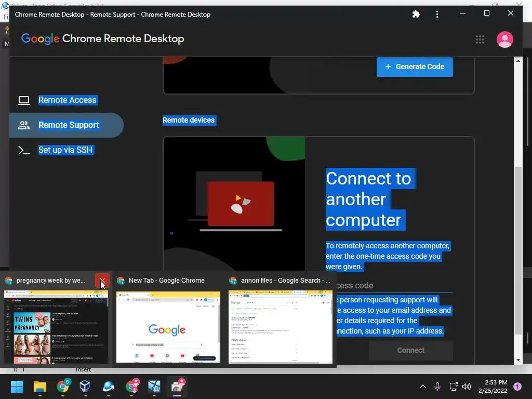Click the SSH terminal prompt icon
The width and height of the screenshot is (532, 399).
click(x=24, y=150)
